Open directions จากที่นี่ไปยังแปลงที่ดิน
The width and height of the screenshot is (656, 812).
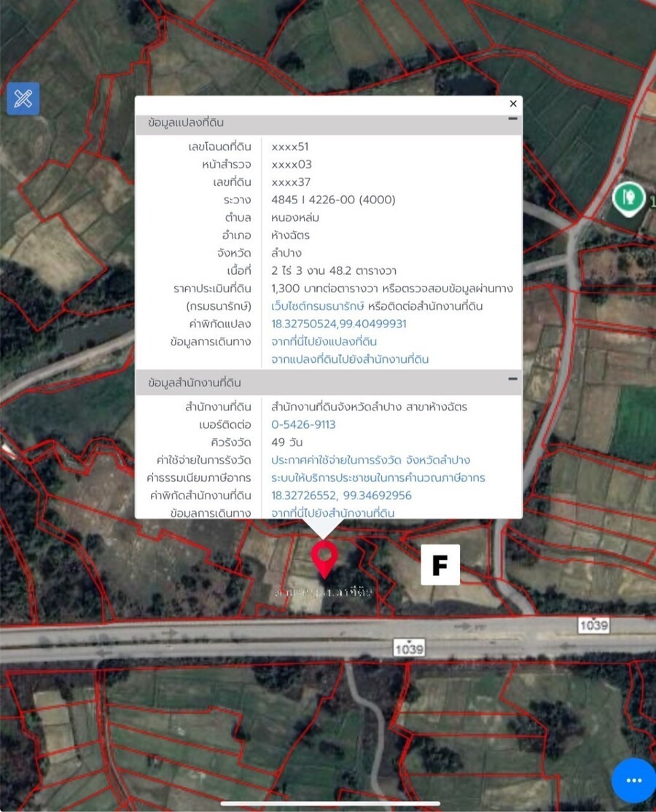point(324,342)
